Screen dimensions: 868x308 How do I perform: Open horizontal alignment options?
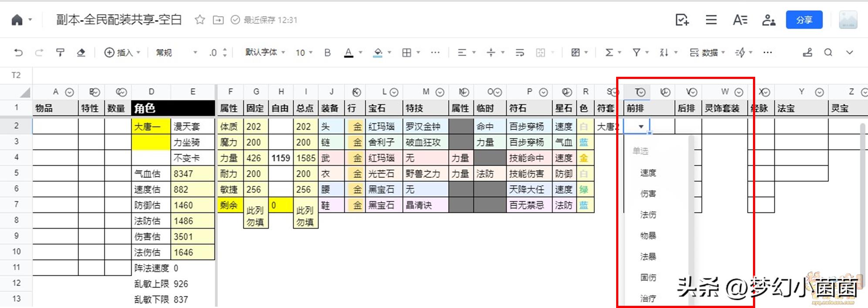(462, 53)
